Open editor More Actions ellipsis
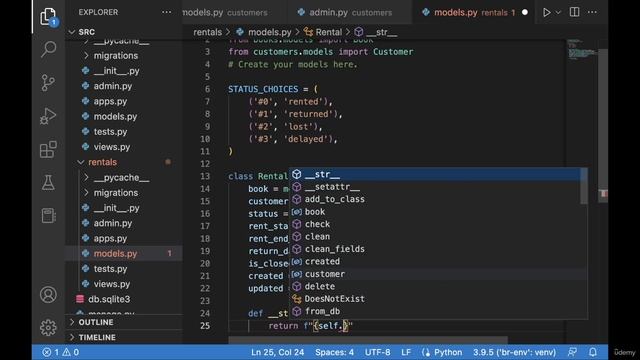Viewport: 640px width, 360px height. point(592,12)
